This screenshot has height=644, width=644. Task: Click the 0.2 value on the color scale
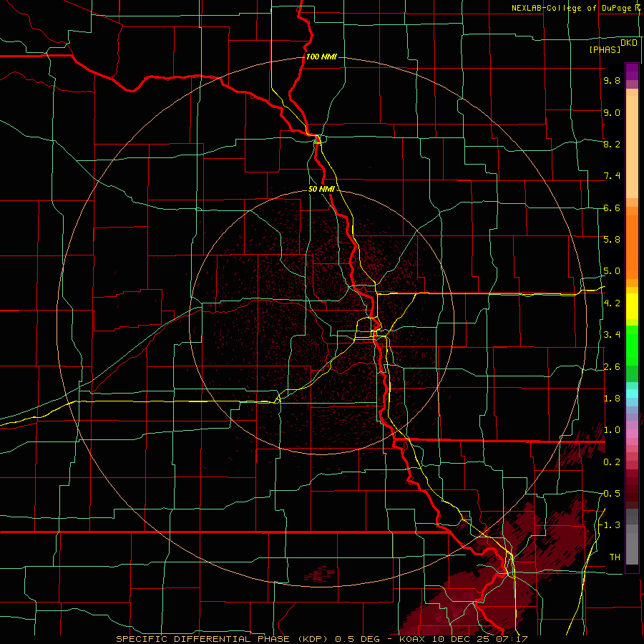coord(612,462)
